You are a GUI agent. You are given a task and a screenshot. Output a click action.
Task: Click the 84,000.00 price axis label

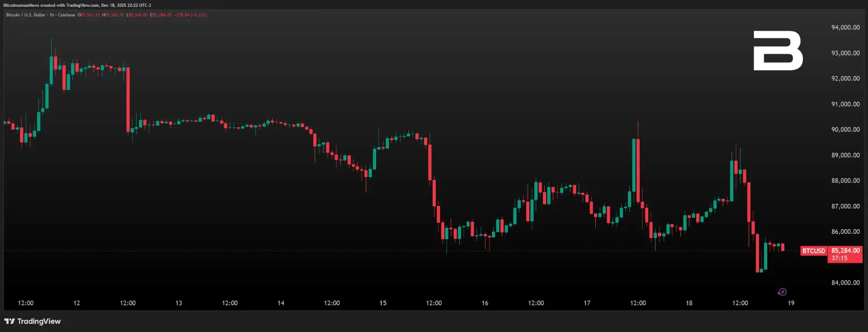point(845,283)
